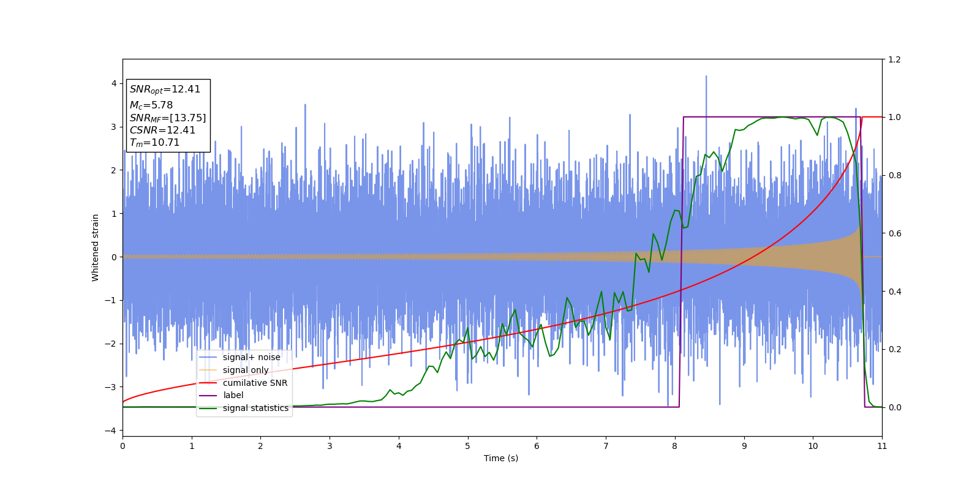This screenshot has width=980, height=490.
Task: Click the green line swatch for signal statistics
Action: [x=208, y=408]
